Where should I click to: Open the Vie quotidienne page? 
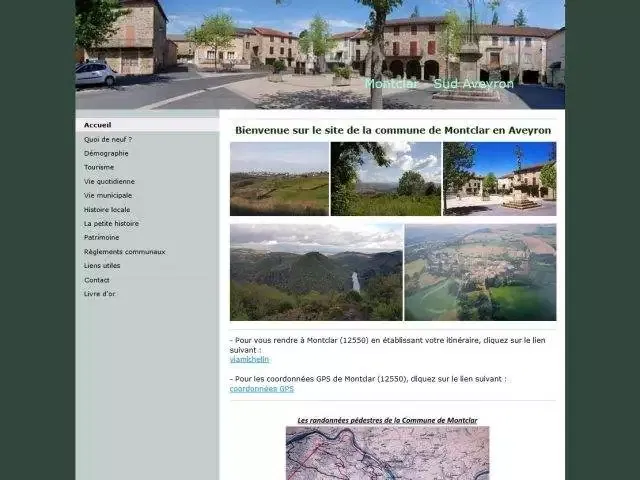tap(109, 182)
